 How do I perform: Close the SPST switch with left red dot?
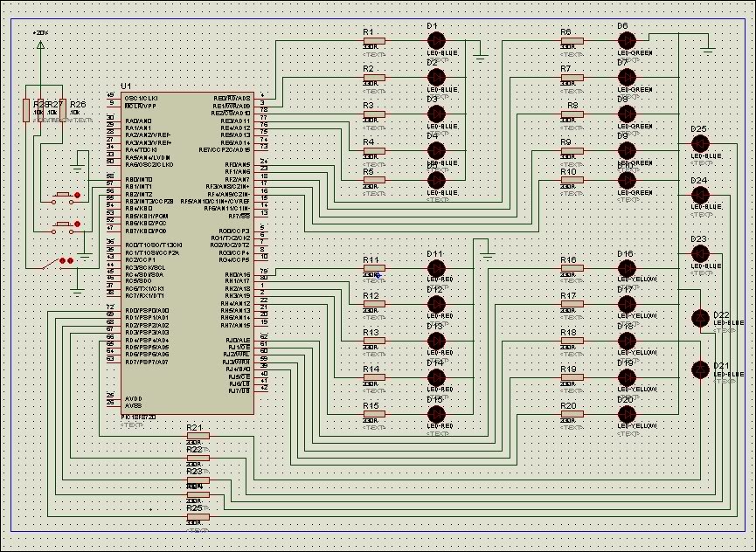63,260
